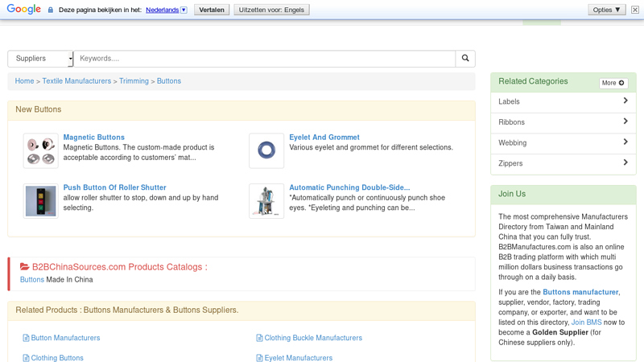Open the Eyelet And Grommet title link
This screenshot has width=644, height=362.
click(x=324, y=137)
